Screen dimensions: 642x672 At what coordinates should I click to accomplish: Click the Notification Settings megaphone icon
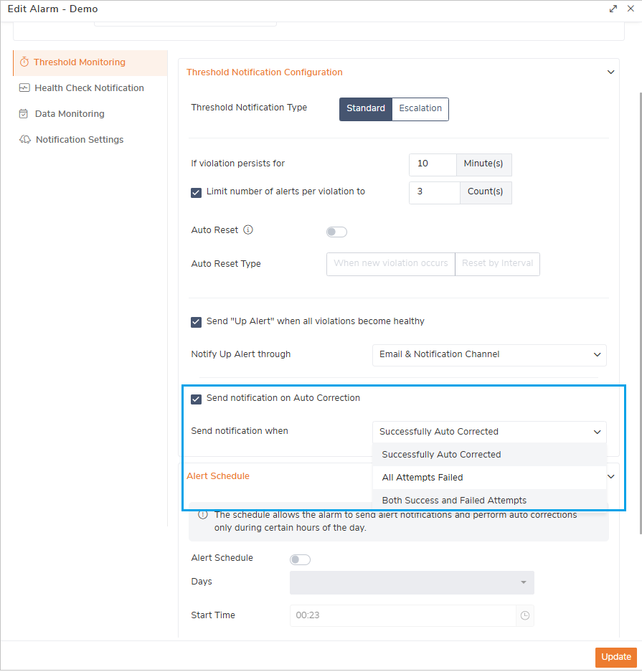24,140
